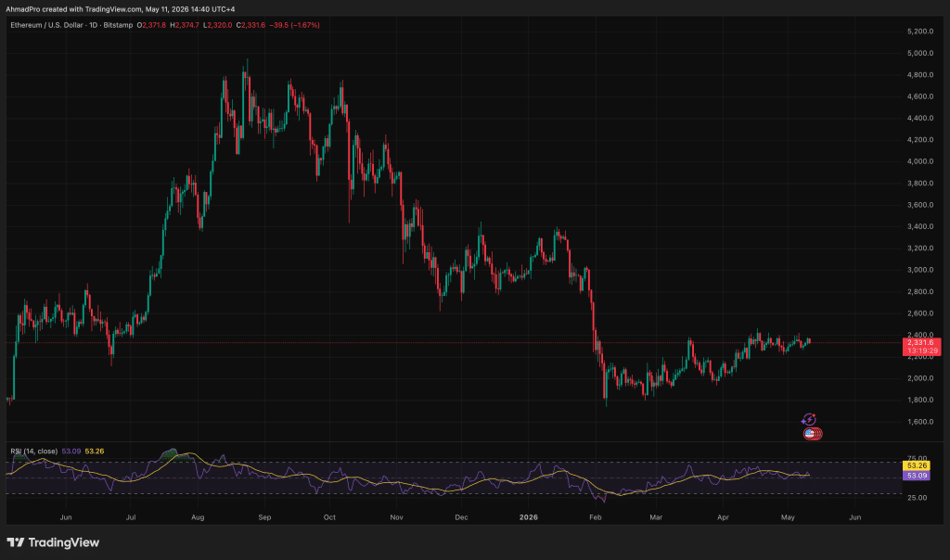Image resolution: width=950 pixels, height=560 pixels.
Task: Click the RSI (14, close) indicator label
Action: (34, 451)
